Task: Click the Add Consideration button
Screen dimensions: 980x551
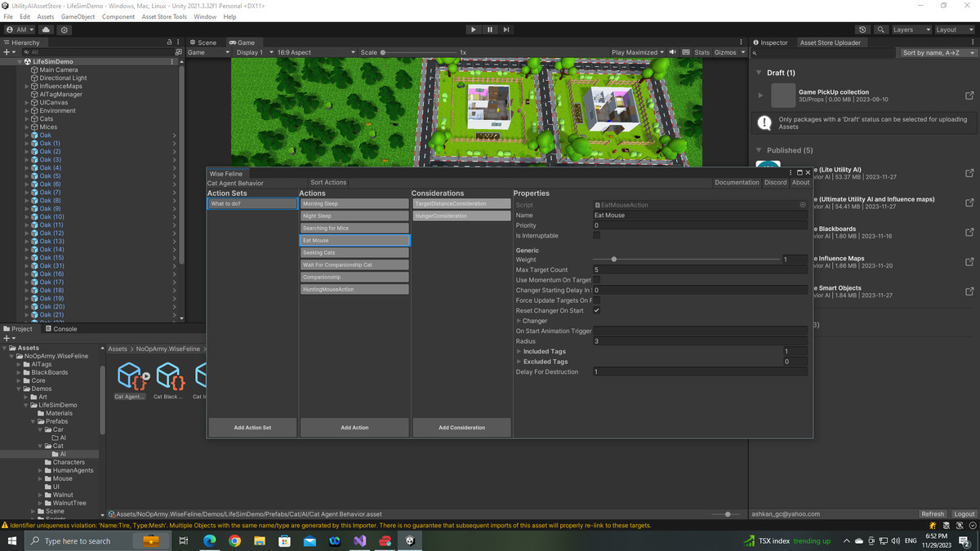Action: [x=461, y=427]
